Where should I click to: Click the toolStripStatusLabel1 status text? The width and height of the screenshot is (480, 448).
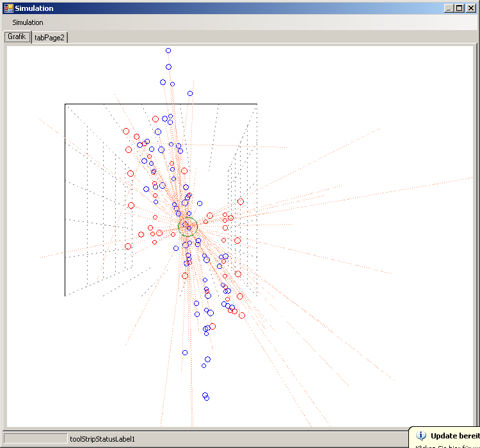102,439
